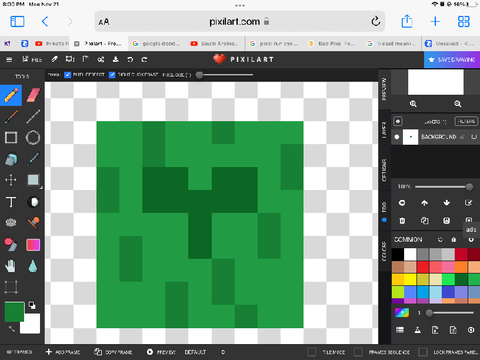Duplicate the current layer
480x360 pixels.
[424, 221]
